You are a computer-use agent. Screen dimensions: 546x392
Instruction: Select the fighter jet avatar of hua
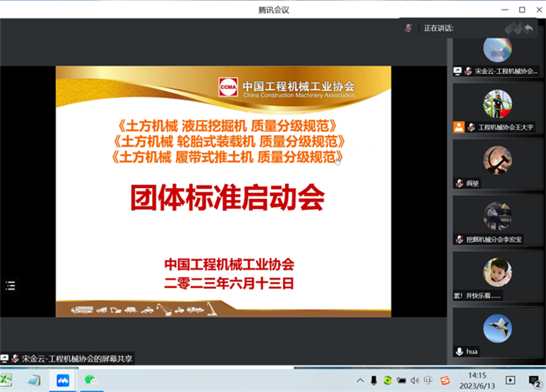[497, 328]
